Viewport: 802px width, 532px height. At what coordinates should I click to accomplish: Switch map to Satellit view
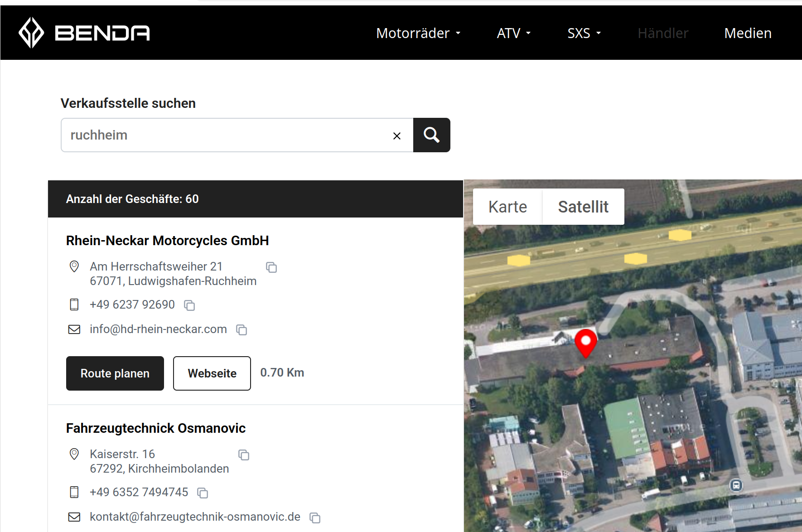583,207
